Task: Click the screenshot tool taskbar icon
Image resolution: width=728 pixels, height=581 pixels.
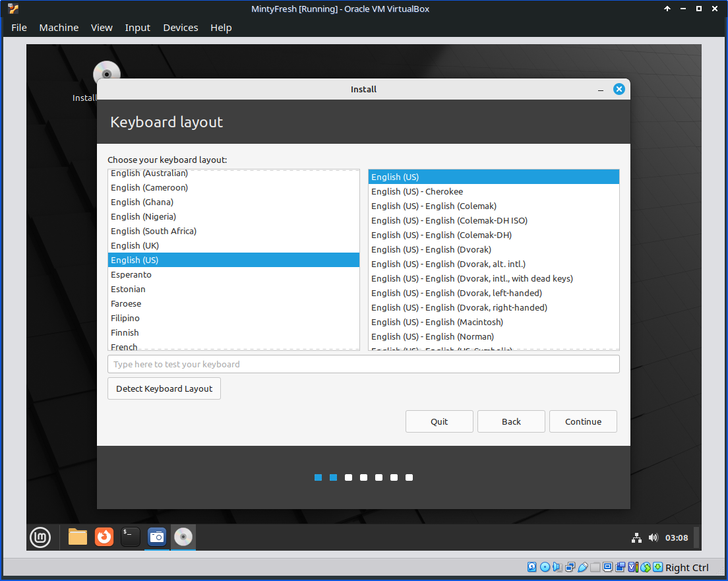Action: (x=157, y=537)
